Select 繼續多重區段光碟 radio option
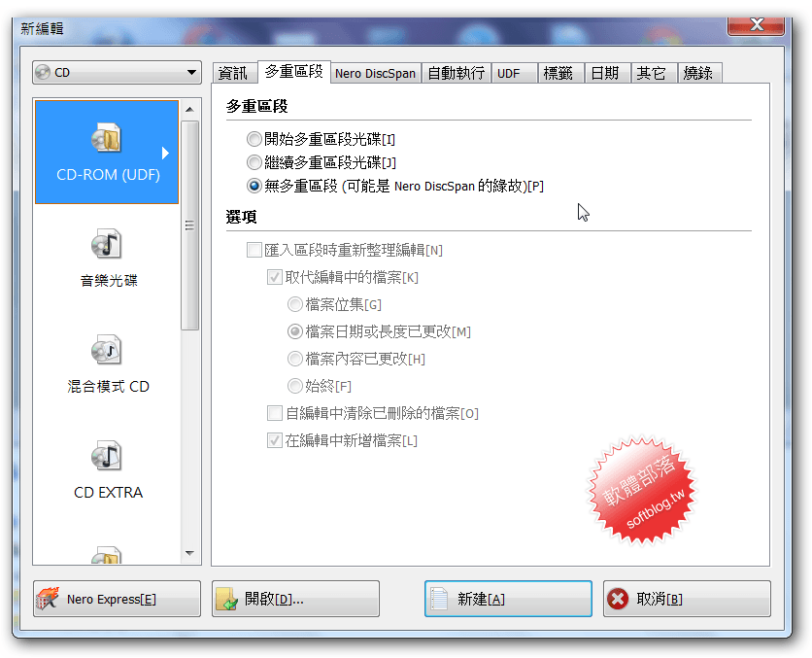The image size is (812, 658). 254,162
